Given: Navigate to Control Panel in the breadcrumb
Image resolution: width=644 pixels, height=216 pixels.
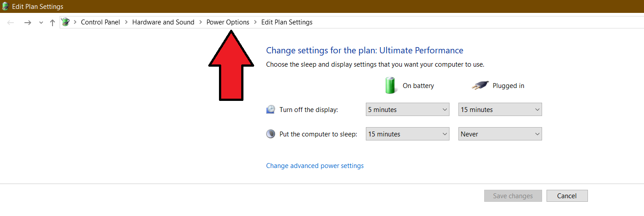Looking at the screenshot, I should click(101, 22).
